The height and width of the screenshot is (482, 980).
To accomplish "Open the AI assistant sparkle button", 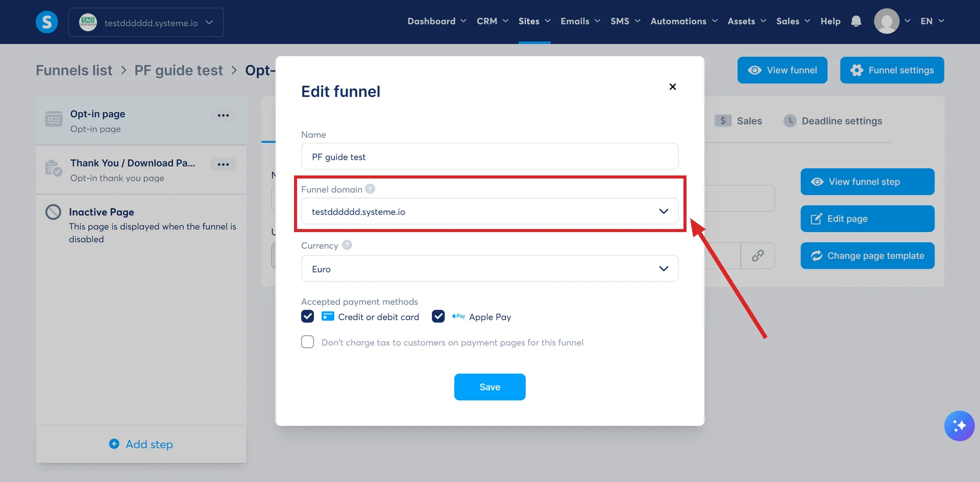I will (959, 425).
